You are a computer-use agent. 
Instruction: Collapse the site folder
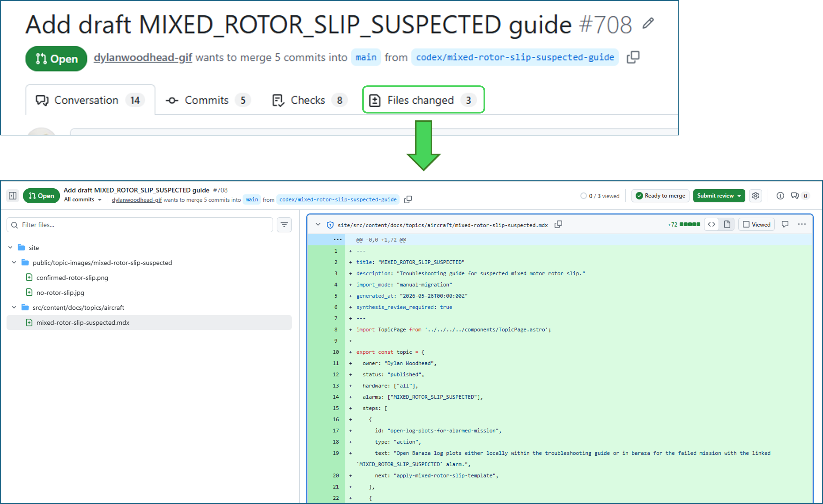[x=10, y=247]
